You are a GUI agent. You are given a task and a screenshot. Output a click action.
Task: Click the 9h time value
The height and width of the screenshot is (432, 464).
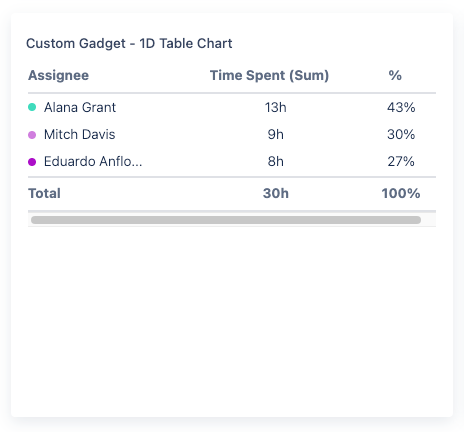[x=276, y=134]
